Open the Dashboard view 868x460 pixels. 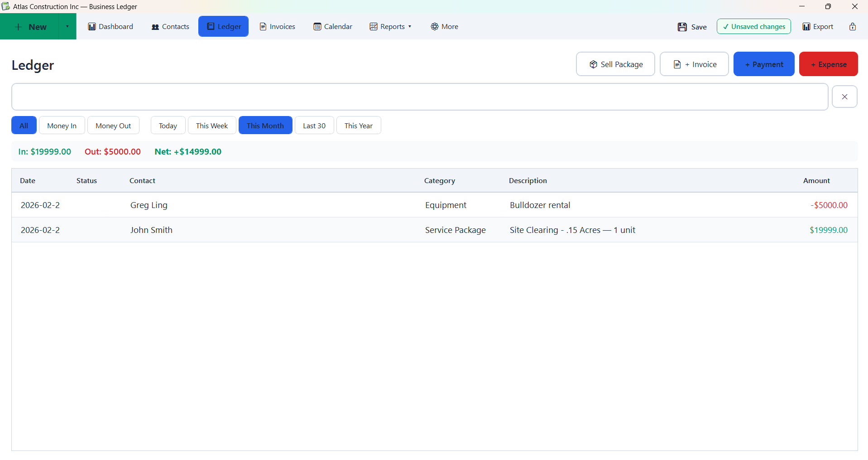tap(110, 26)
